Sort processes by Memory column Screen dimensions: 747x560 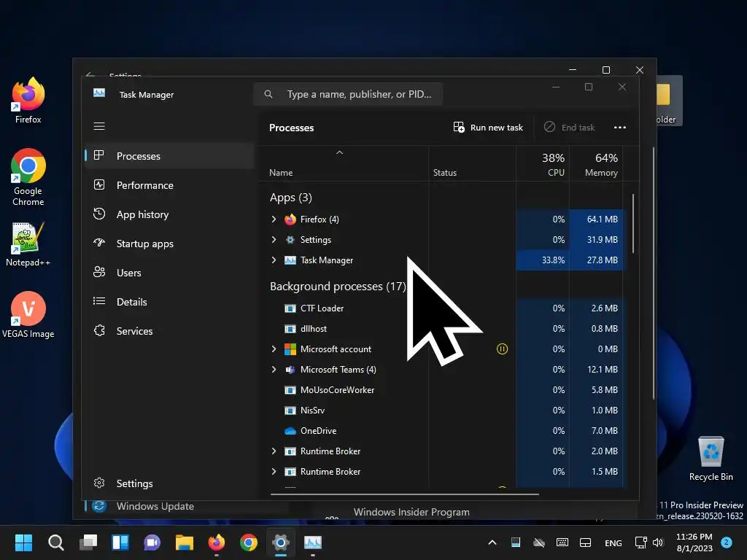pos(596,164)
